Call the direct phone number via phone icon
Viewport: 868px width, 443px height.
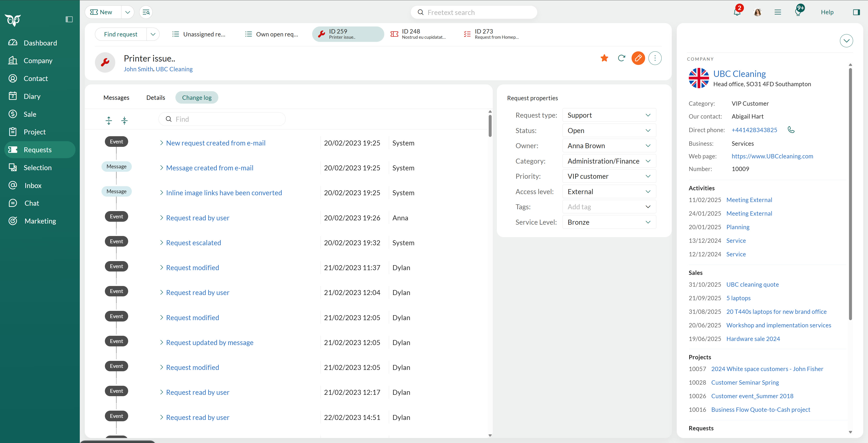791,130
